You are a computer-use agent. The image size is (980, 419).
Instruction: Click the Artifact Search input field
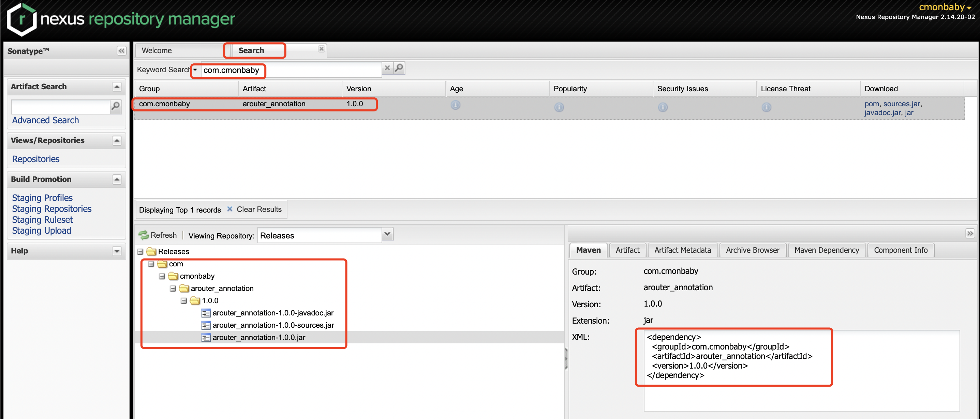pos(60,107)
